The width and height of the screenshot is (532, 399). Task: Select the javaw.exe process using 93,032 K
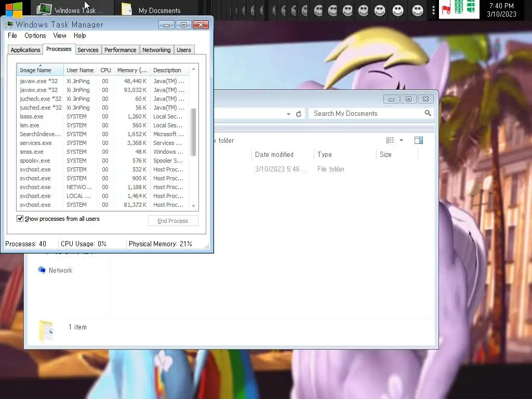pyautogui.click(x=103, y=90)
